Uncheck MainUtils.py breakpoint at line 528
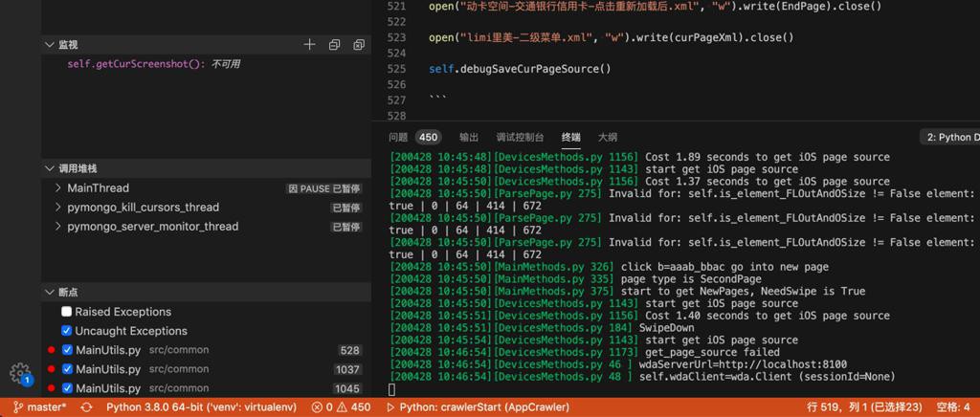Image resolution: width=980 pixels, height=417 pixels. pyautogui.click(x=68, y=350)
